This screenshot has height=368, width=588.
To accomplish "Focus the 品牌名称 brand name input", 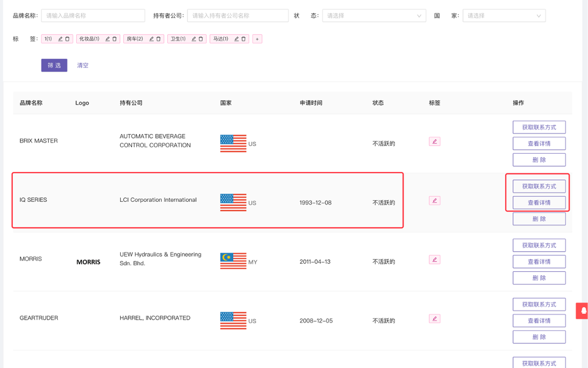I will pos(93,16).
